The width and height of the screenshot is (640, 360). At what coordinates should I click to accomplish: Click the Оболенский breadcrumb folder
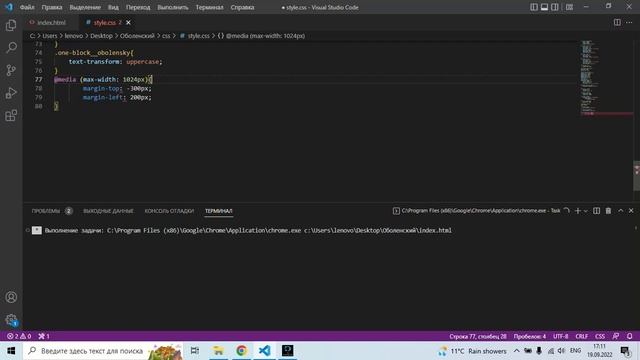point(137,36)
